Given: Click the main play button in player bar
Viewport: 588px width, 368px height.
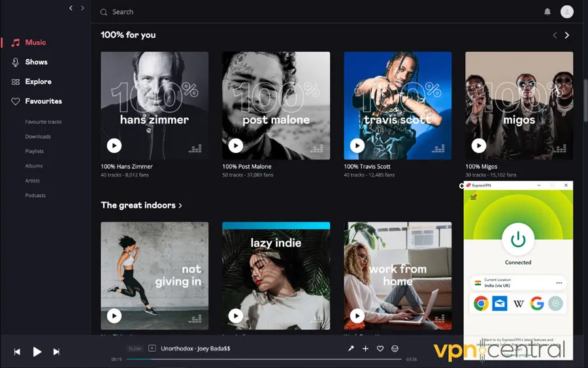Looking at the screenshot, I should pyautogui.click(x=37, y=352).
